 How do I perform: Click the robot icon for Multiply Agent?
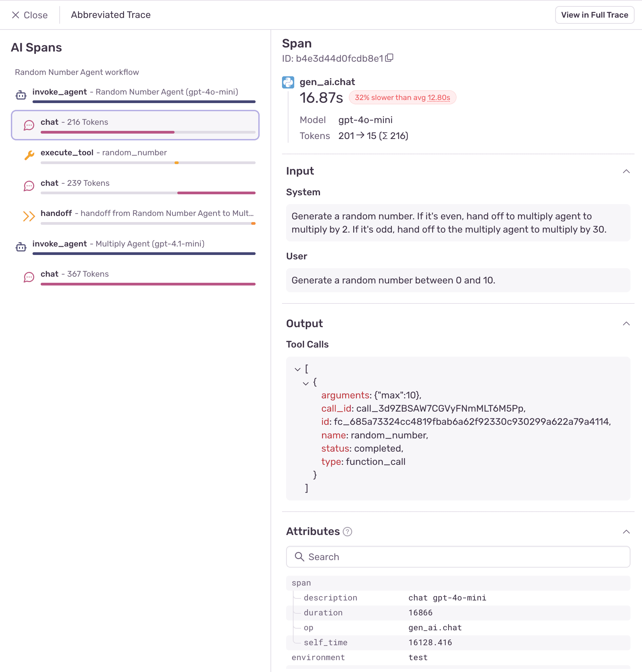tap(21, 247)
